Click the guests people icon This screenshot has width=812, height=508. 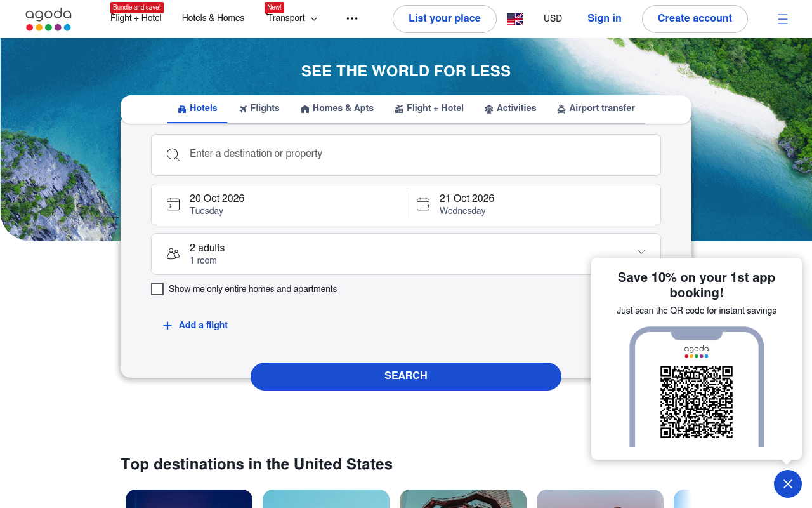point(173,254)
